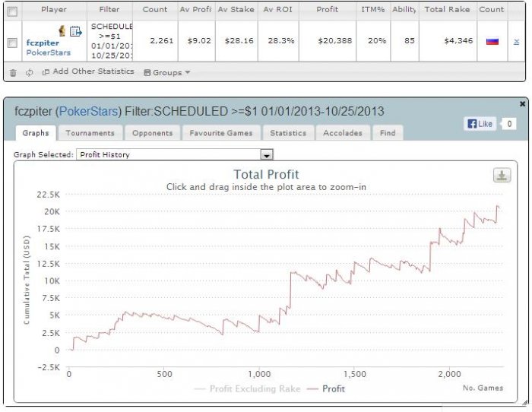Open the Groups dropdown menu
Screen dimensions: 532x412
tap(167, 73)
